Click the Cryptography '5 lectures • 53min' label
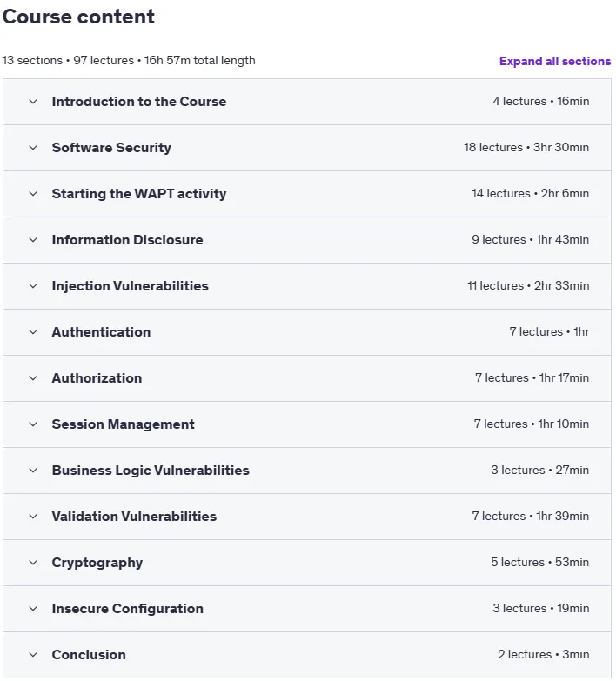Image resolution: width=616 pixels, height=681 pixels. pyautogui.click(x=540, y=562)
